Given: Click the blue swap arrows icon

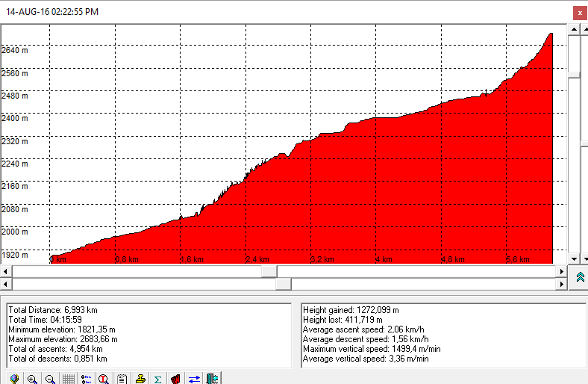Looking at the screenshot, I should [x=193, y=379].
